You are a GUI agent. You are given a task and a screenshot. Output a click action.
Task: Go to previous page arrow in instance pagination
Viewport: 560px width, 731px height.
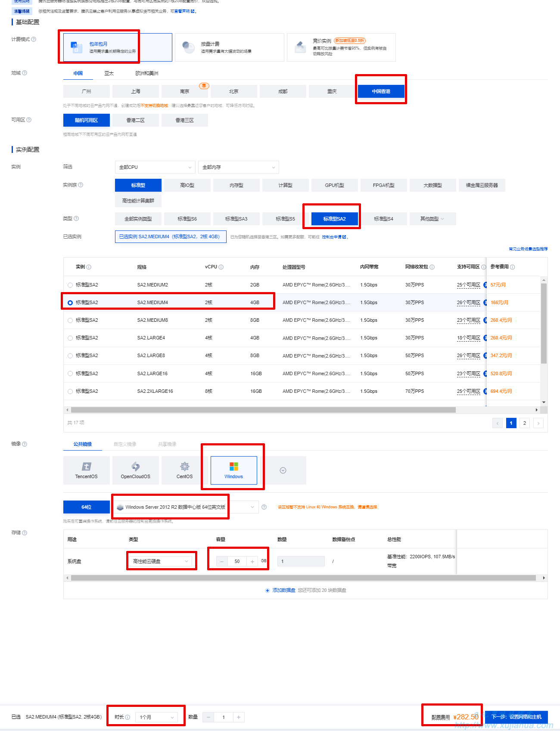[498, 423]
